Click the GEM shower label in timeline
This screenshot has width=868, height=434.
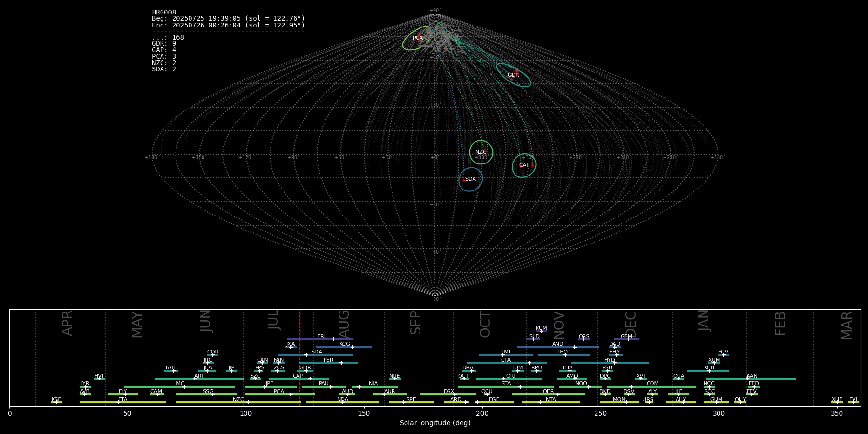click(x=626, y=337)
